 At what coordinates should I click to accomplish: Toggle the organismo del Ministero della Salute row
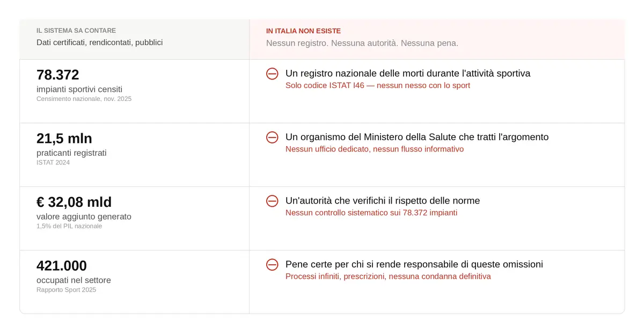pos(416,137)
